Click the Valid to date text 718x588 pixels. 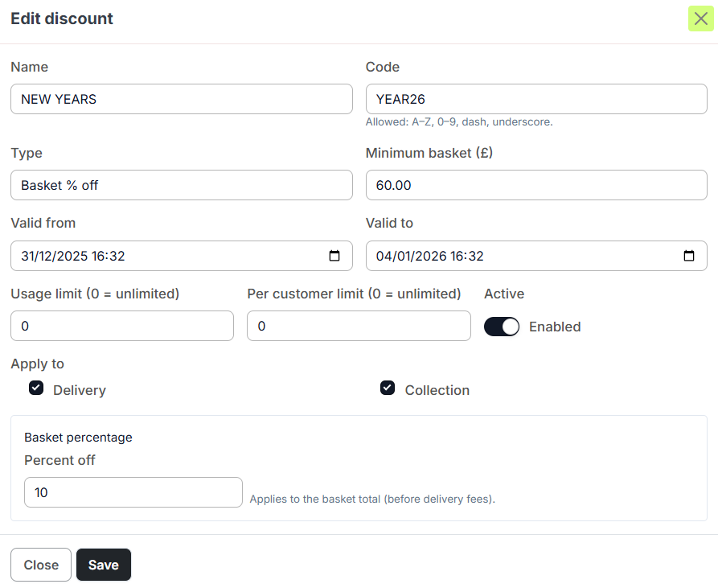(429, 257)
